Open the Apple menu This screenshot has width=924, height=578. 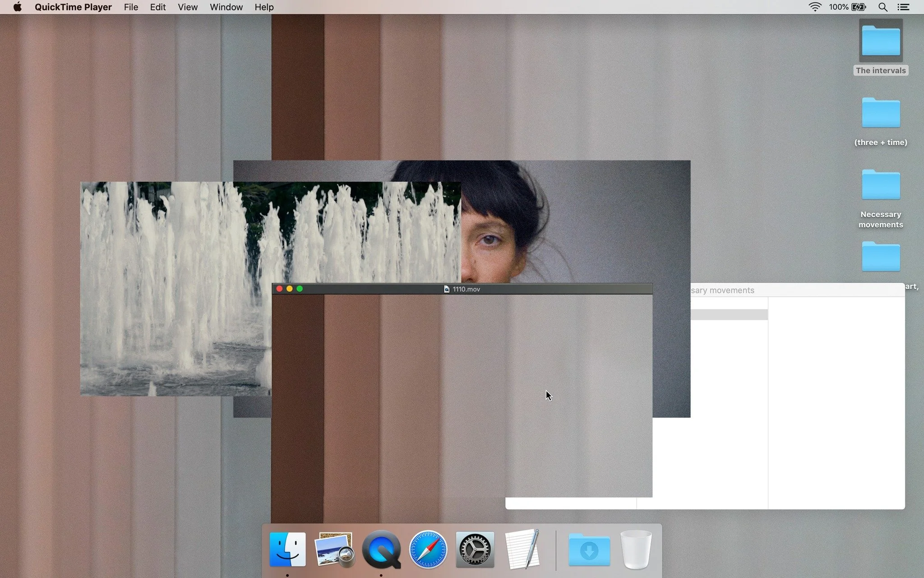18,7
